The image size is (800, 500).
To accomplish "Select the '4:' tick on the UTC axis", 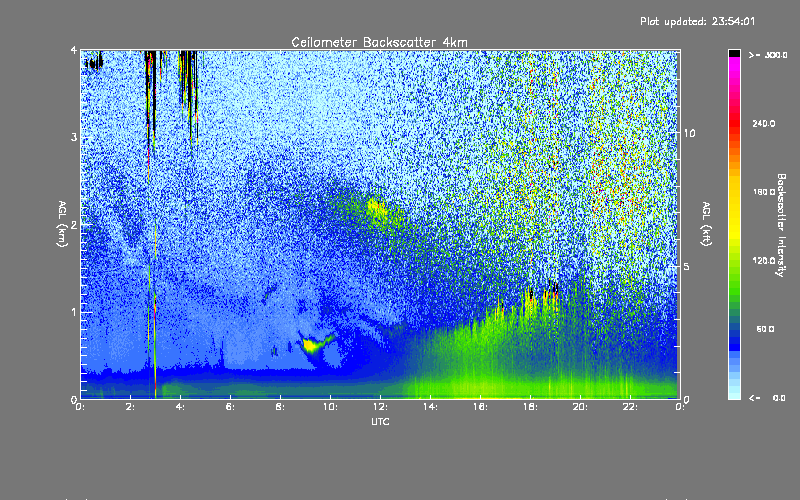I will tap(181, 407).
